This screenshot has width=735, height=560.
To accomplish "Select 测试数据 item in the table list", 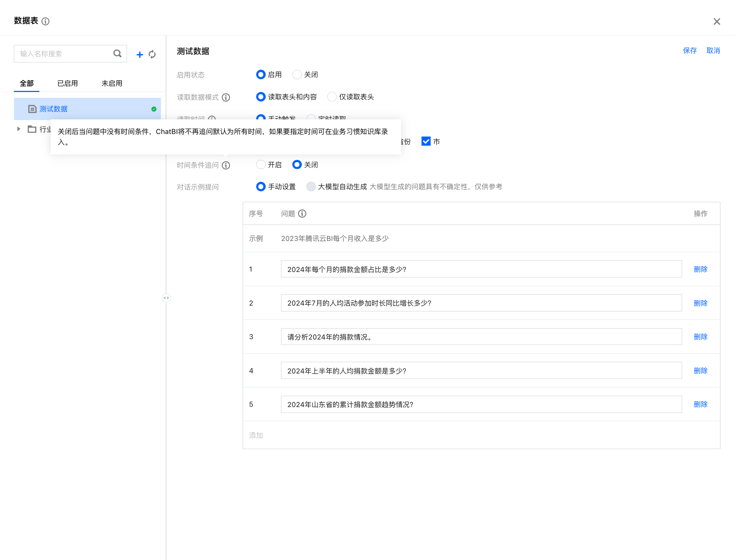I will tap(53, 109).
